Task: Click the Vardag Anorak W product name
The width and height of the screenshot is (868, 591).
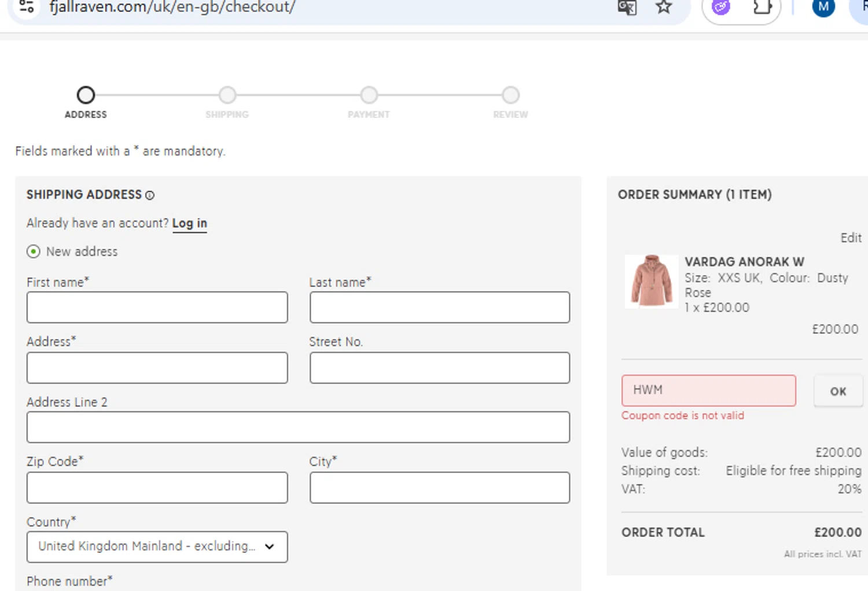Action: coord(744,262)
